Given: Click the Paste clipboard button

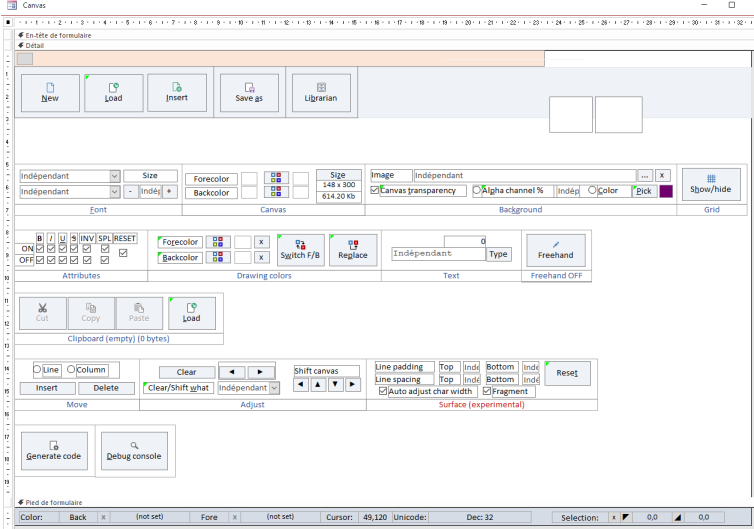Looking at the screenshot, I should 139,313.
